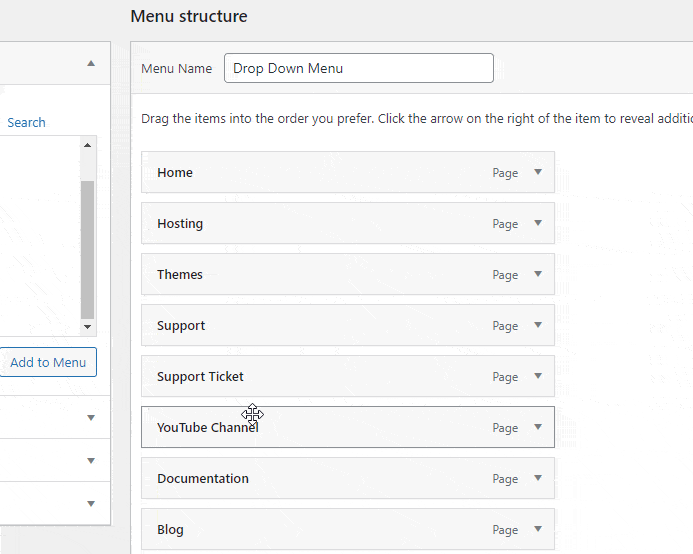The image size is (693, 554).
Task: Expand the Hosting menu item arrow
Action: 537,223
